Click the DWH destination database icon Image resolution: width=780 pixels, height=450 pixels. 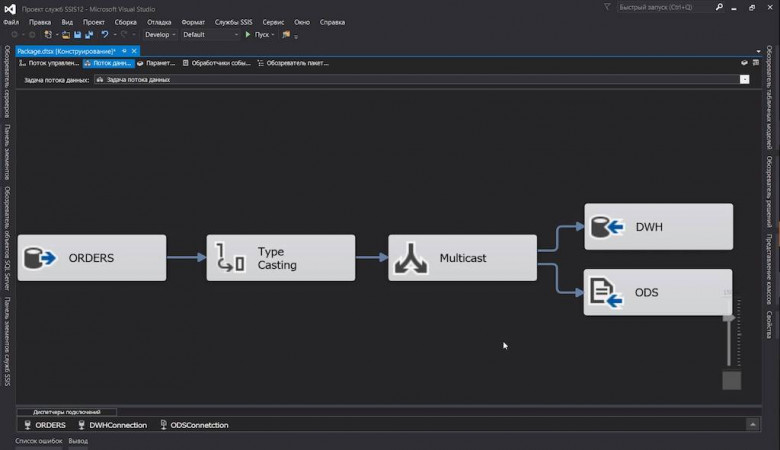607,227
